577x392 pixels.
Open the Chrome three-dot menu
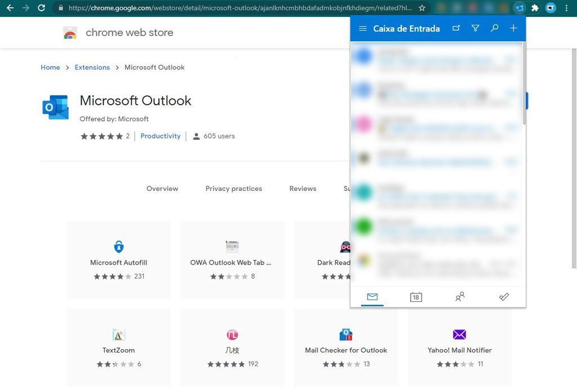566,8
